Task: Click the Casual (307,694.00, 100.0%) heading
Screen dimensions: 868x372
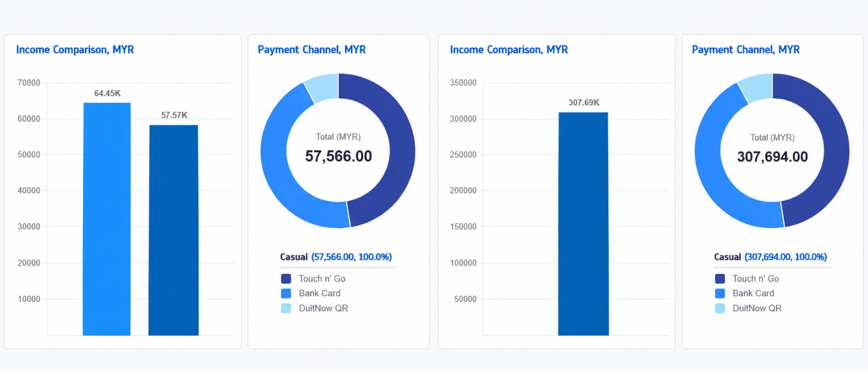Action: coord(770,257)
